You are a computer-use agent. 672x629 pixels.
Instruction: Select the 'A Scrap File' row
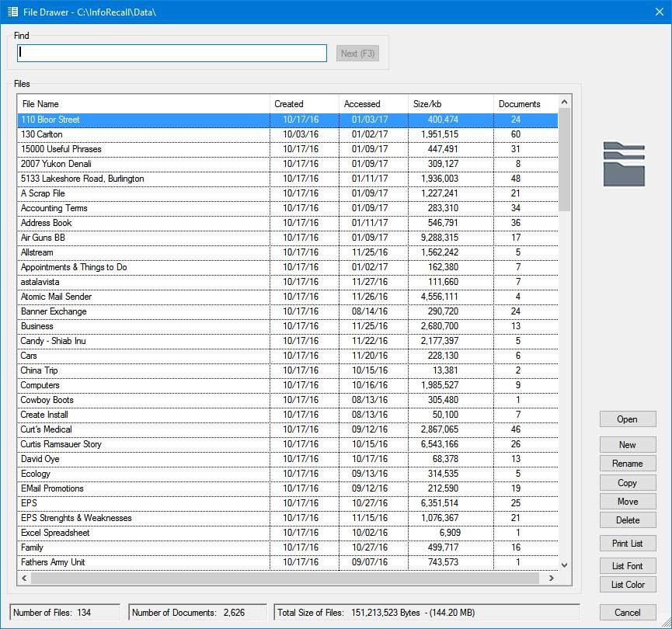click(x=287, y=193)
